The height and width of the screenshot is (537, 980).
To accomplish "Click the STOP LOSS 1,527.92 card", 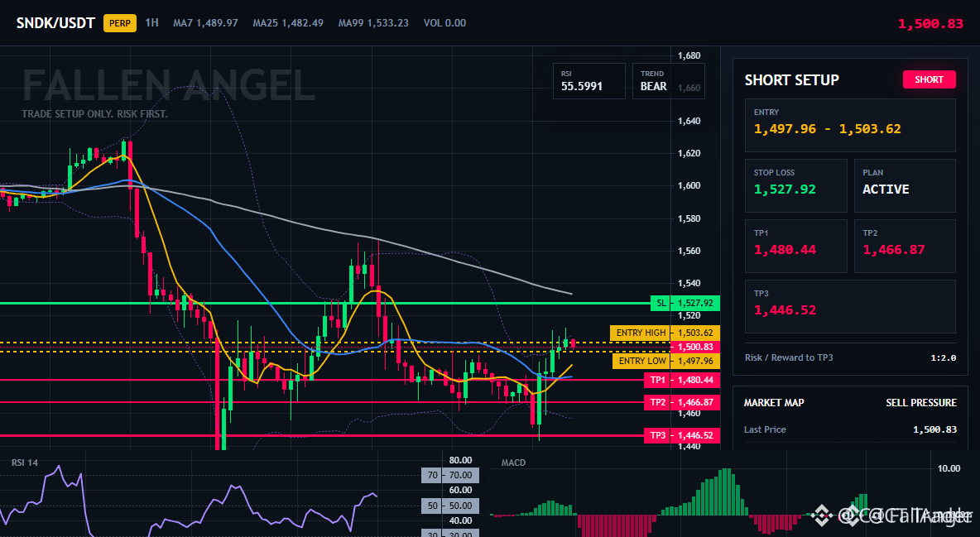I will click(x=795, y=185).
